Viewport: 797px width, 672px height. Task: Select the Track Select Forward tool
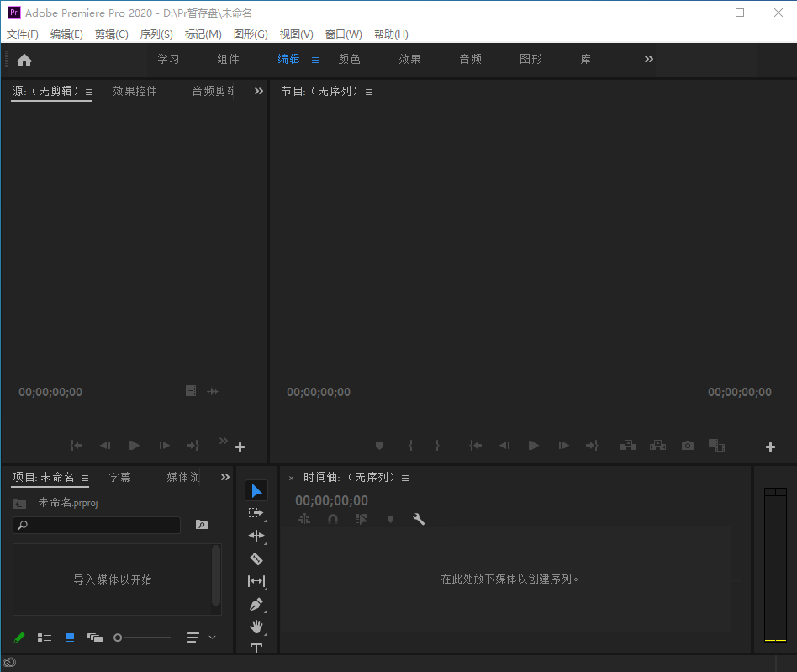click(x=256, y=513)
